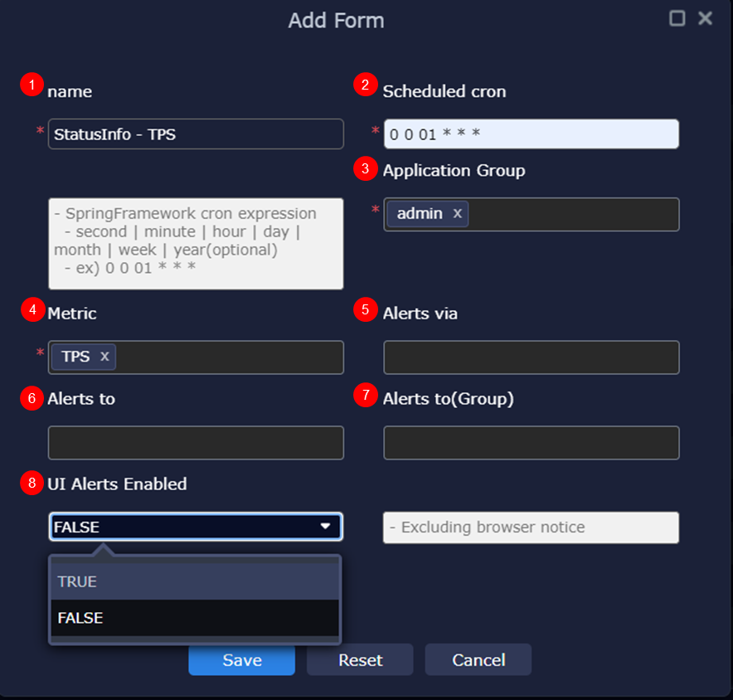Open the Alerts via selection field
The image size is (733, 700).
pyautogui.click(x=531, y=357)
